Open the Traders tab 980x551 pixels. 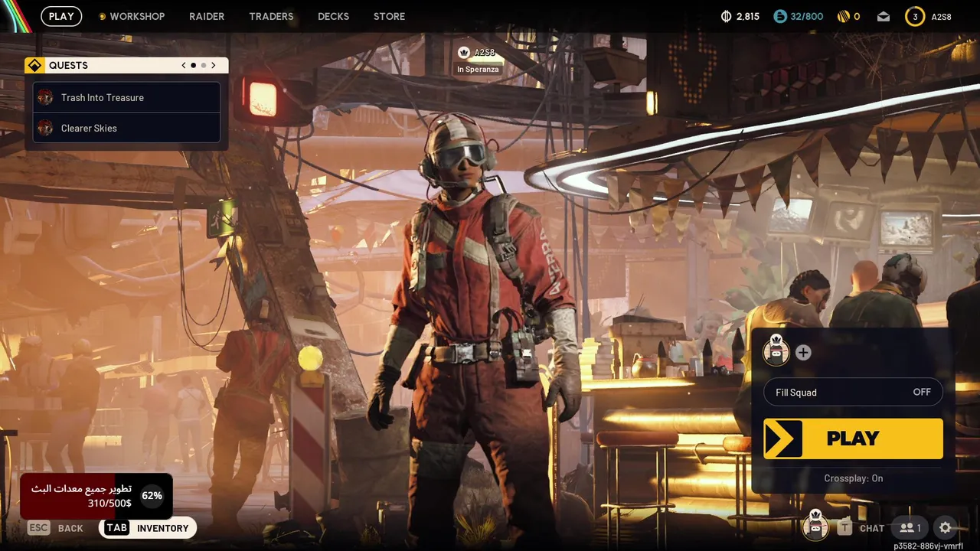pos(271,16)
